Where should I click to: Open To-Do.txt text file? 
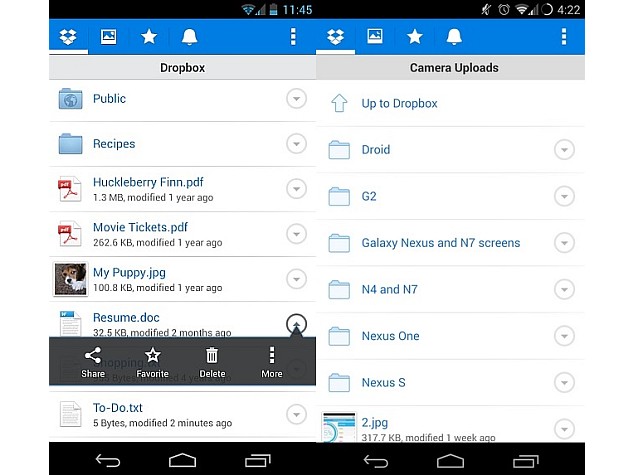(x=183, y=415)
